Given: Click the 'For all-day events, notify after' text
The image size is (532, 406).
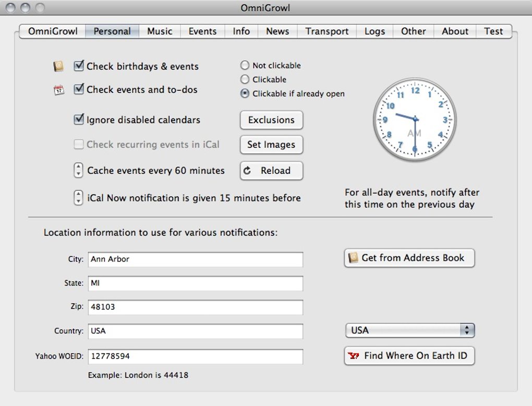Looking at the screenshot, I should (x=412, y=193).
